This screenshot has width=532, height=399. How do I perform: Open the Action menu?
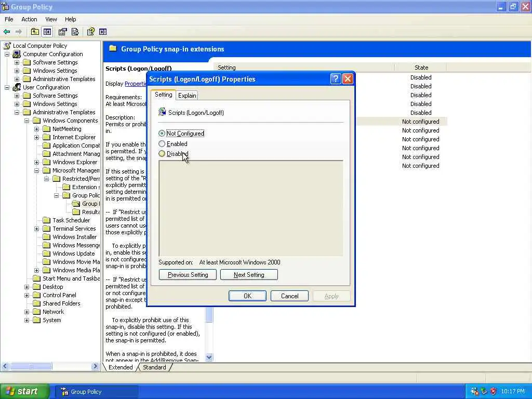click(29, 19)
